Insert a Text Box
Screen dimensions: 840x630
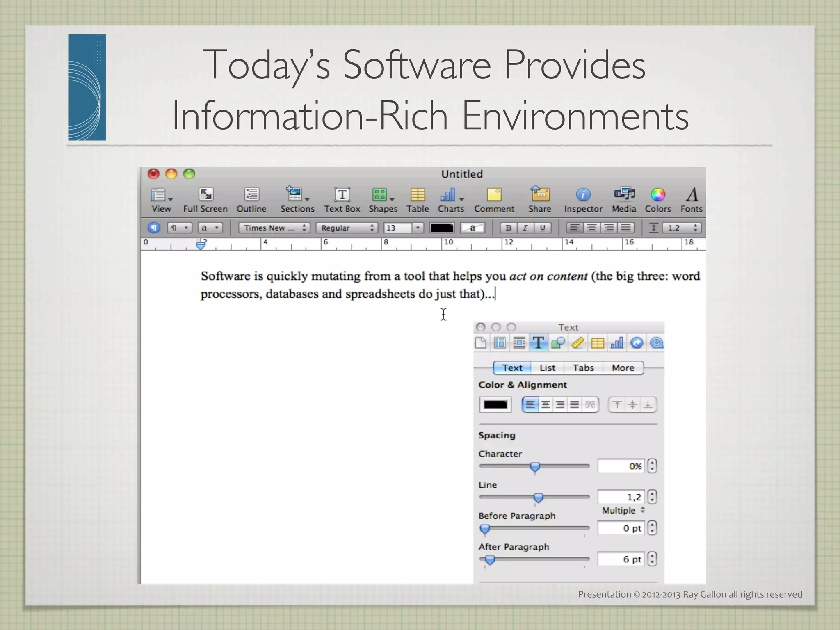point(342,200)
